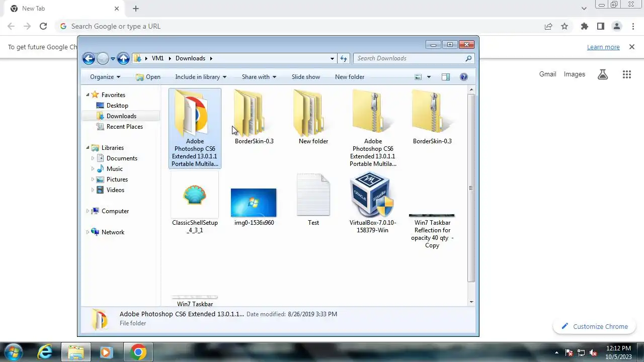Screen dimensions: 644x362
Task: Click the folder icon in the details pane
Action: coord(100,319)
